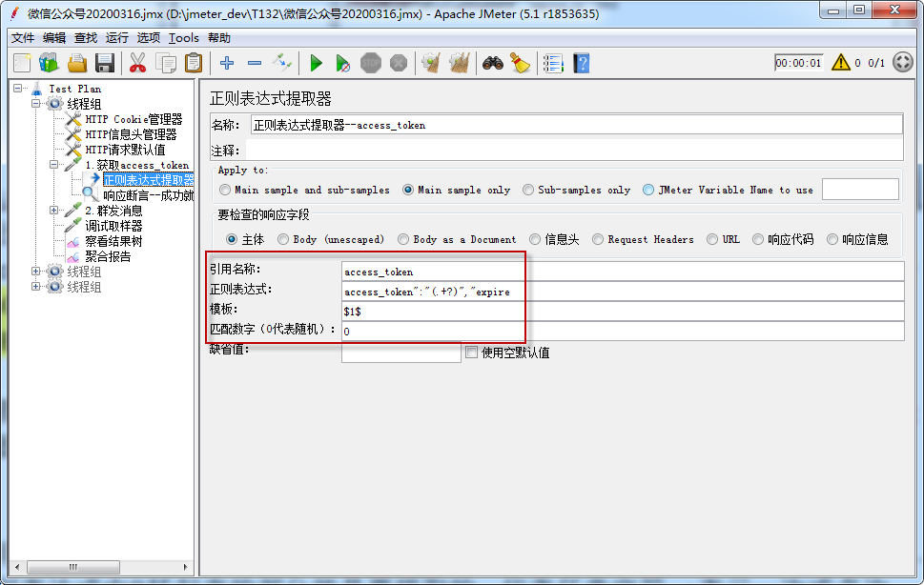Image resolution: width=924 pixels, height=585 pixels.
Task: Click the Cut scissors icon
Action: 137,63
